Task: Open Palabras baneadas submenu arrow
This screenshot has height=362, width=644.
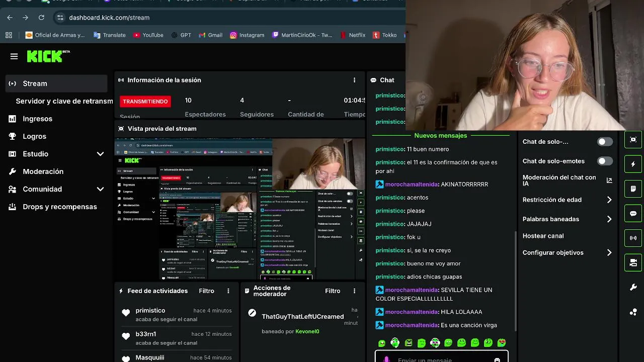Action: pos(609,219)
